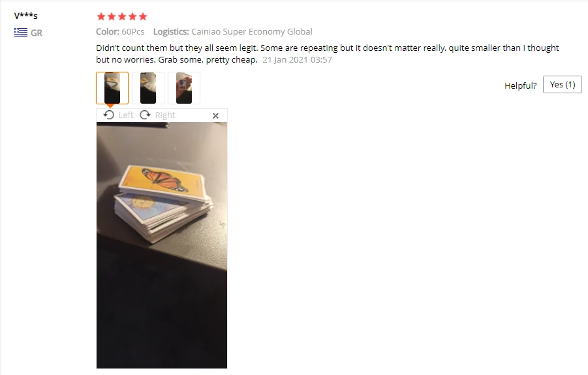Click the 'Color: 60Pcs' variant text
This screenshot has width=588, height=375.
pyautogui.click(x=120, y=31)
